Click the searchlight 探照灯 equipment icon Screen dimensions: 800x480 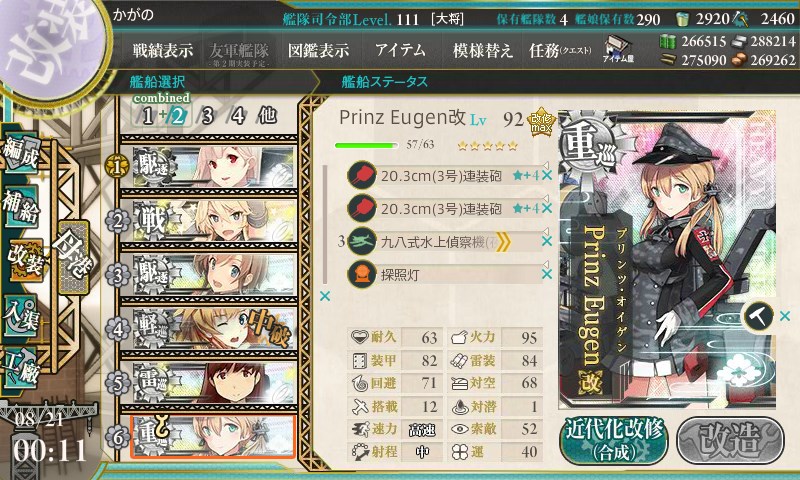coord(362,274)
